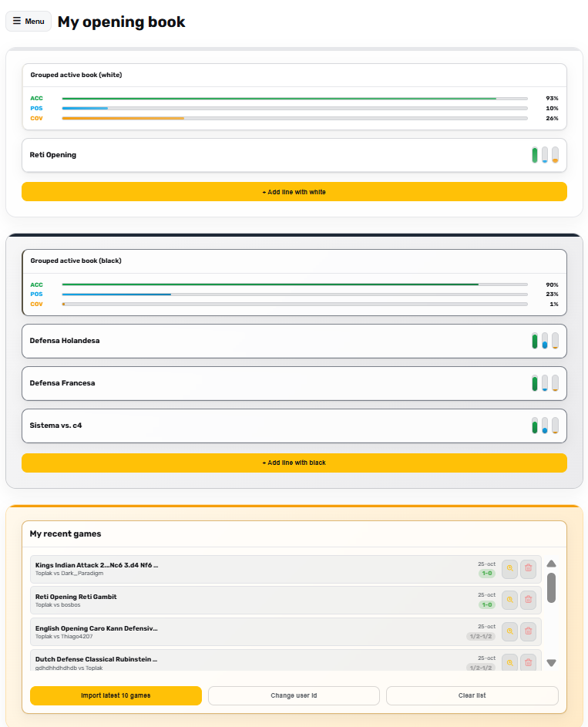The image size is (588, 727).
Task: Click scroll-up arrow in recent games list
Action: (x=551, y=564)
